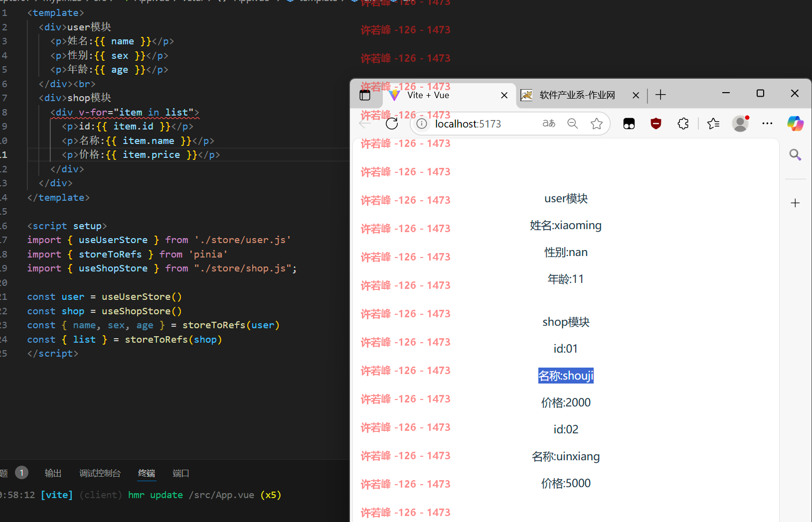812x522 pixels.
Task: Click the user模块 heading on page
Action: point(566,199)
